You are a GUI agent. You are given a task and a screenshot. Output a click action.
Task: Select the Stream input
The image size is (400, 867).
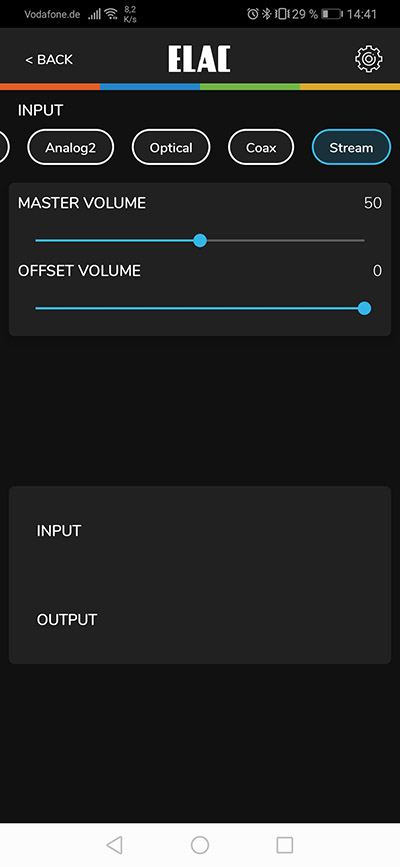click(351, 147)
